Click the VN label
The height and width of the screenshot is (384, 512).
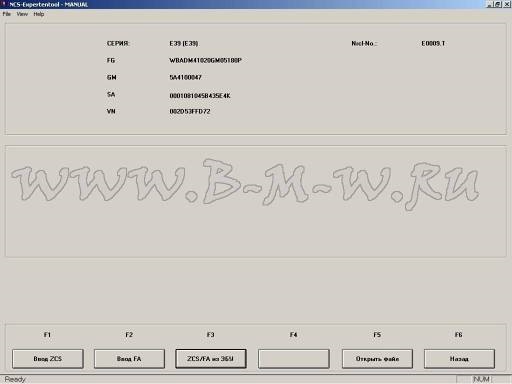point(111,111)
